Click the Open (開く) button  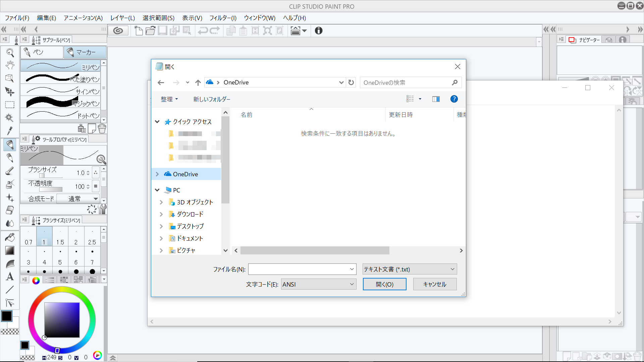(384, 284)
